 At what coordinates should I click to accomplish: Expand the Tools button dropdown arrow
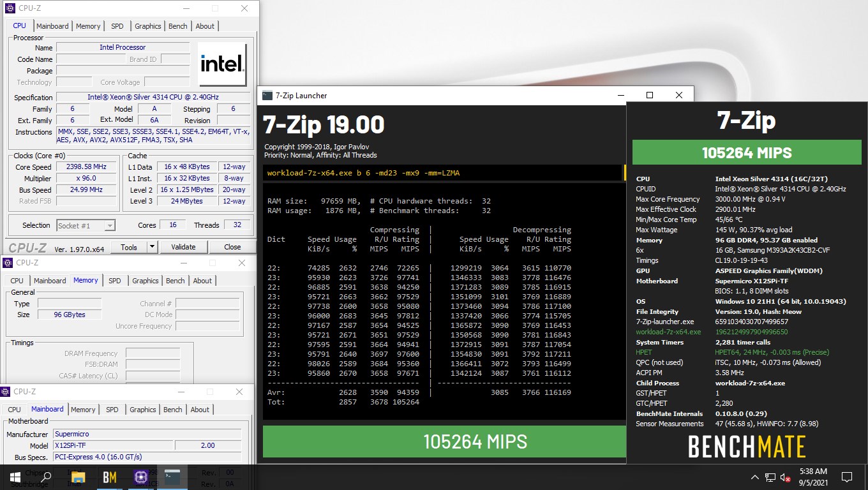152,247
